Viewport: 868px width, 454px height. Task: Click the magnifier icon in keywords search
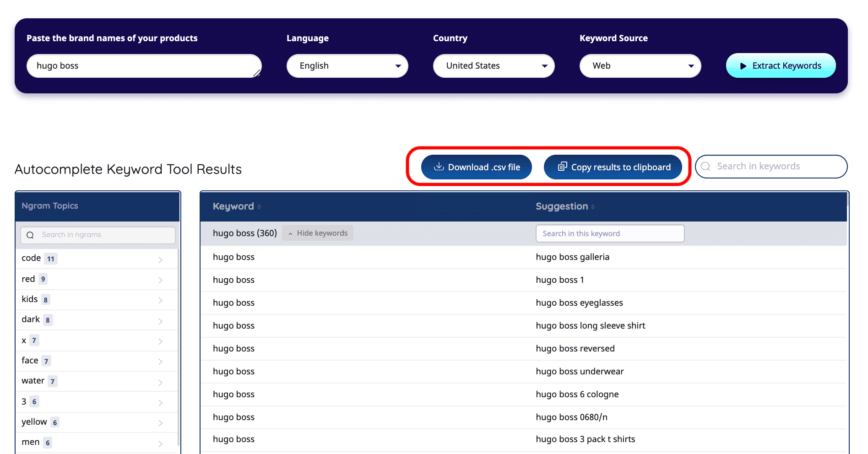[x=705, y=166]
